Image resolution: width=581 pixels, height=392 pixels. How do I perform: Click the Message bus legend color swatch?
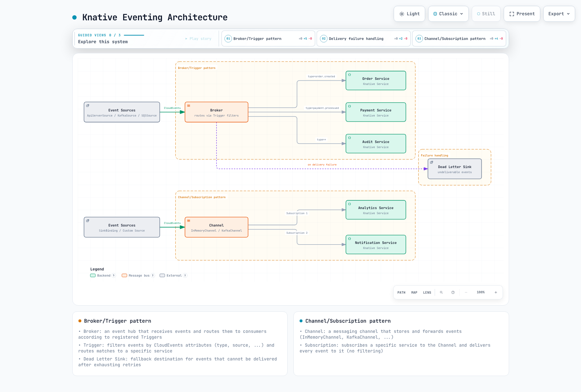[125, 275]
